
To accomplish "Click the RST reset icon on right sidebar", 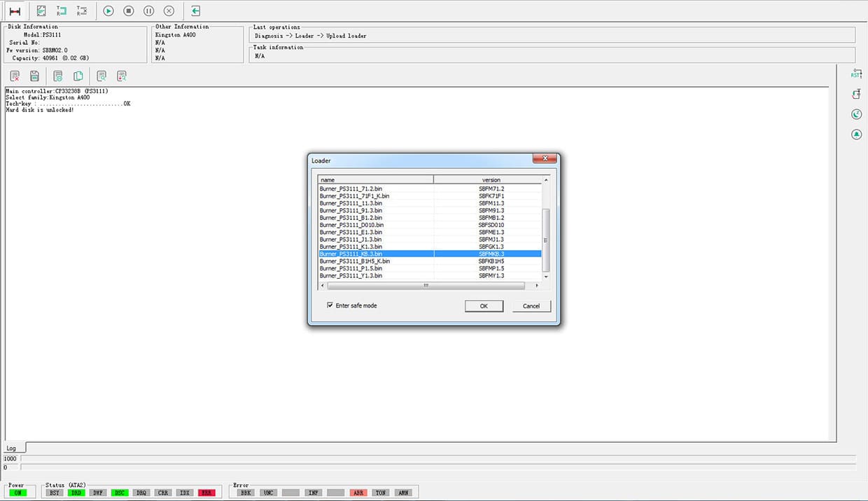I will 855,72.
